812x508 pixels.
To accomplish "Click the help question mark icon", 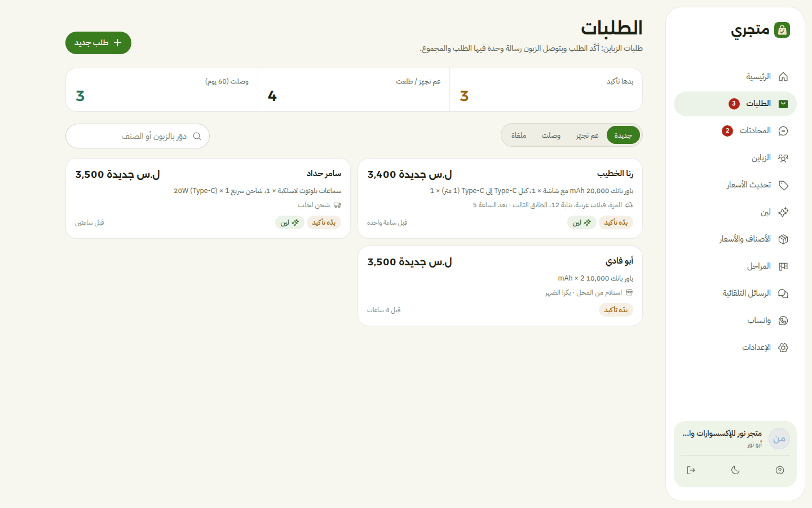I will (x=780, y=470).
